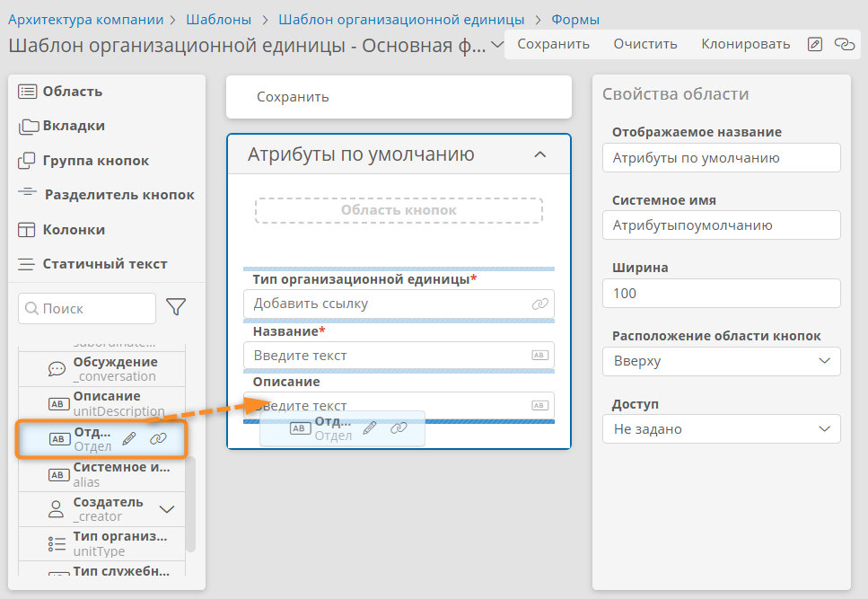Expand the Создатель attribute chevron
Image resolution: width=868 pixels, height=599 pixels.
(167, 509)
